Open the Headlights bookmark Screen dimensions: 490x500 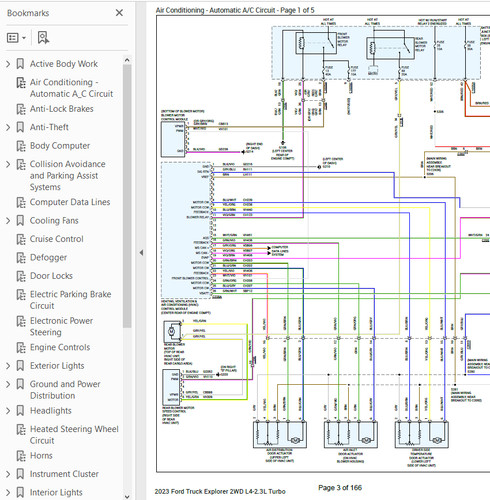click(51, 411)
